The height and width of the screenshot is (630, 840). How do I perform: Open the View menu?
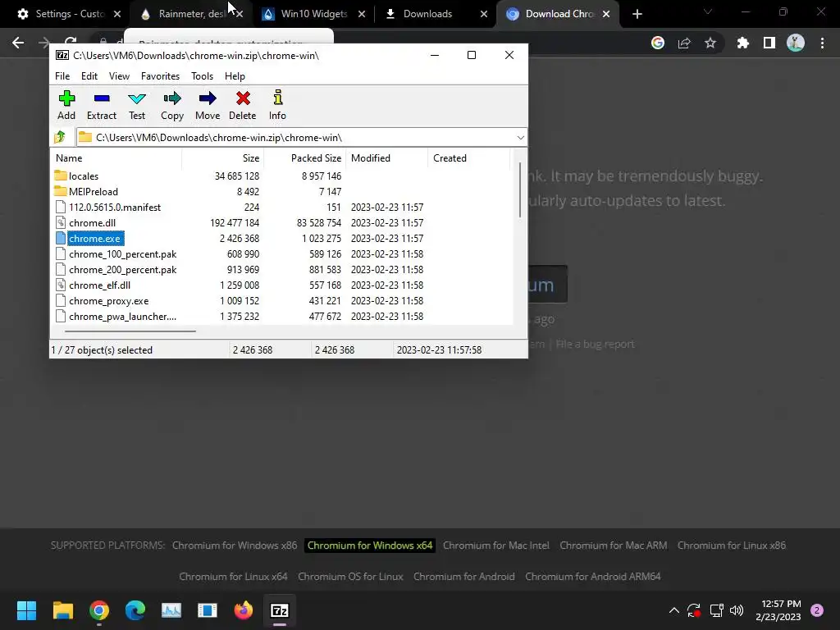point(119,76)
